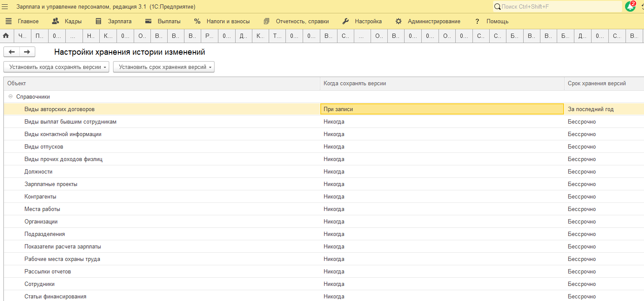
Task: Open the Кадры section with people icon
Action: pyautogui.click(x=67, y=21)
